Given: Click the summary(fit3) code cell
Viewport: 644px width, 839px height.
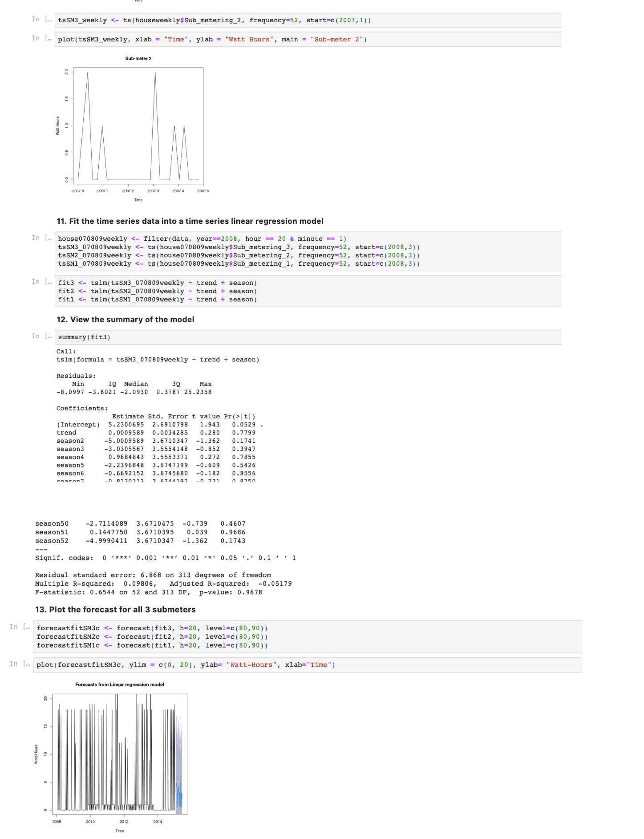Looking at the screenshot, I should pos(308,337).
